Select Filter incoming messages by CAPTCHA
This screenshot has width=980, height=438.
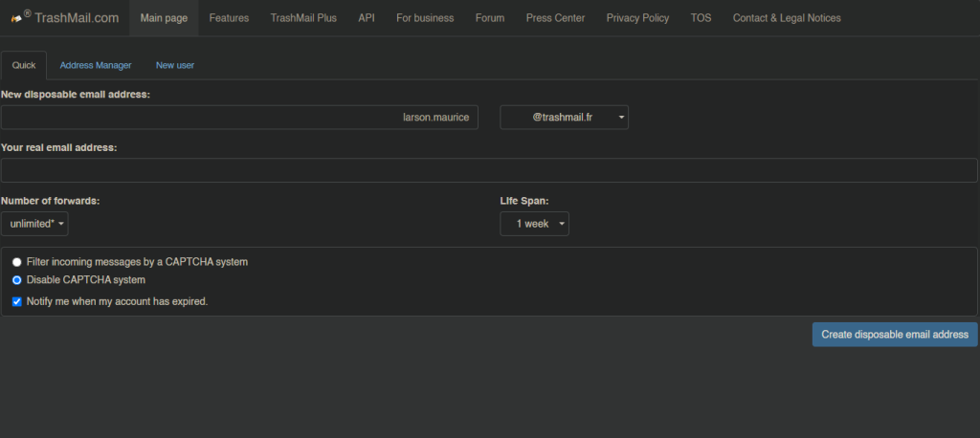click(x=17, y=262)
